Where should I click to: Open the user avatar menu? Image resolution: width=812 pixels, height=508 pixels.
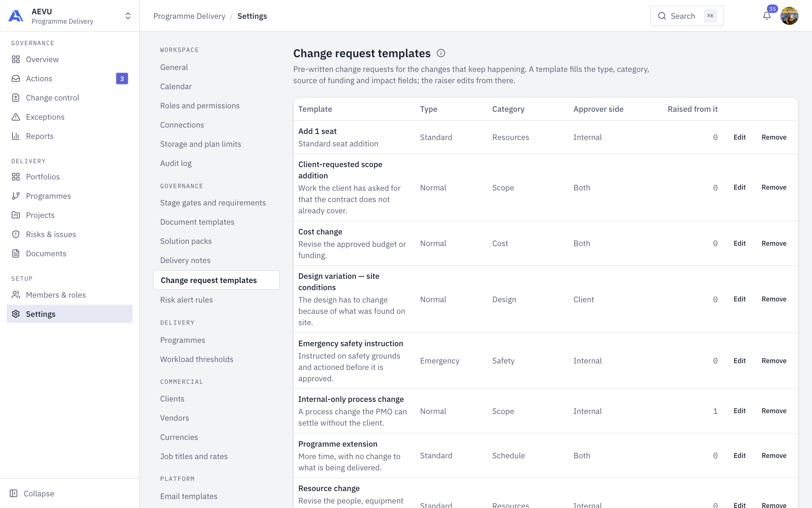coord(789,16)
